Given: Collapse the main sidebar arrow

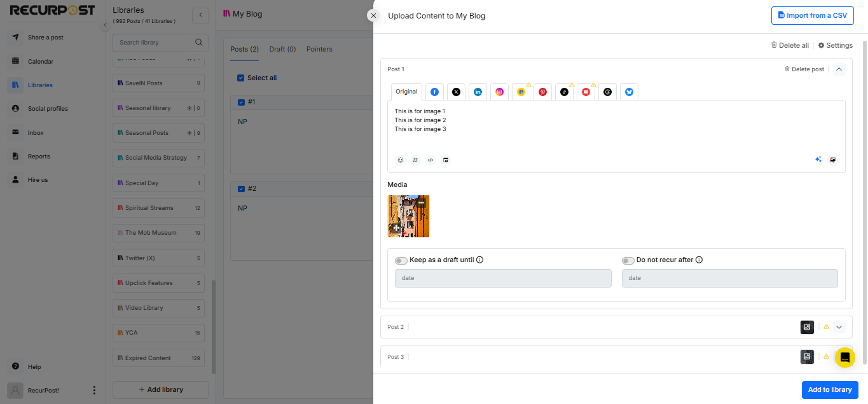Looking at the screenshot, I should (105, 25).
